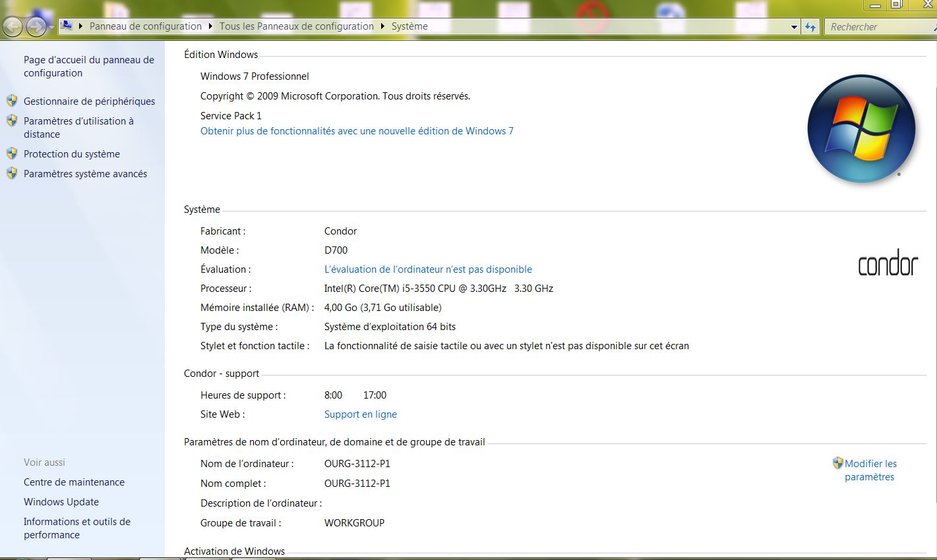Open "Protection du système"

pyautogui.click(x=72, y=154)
